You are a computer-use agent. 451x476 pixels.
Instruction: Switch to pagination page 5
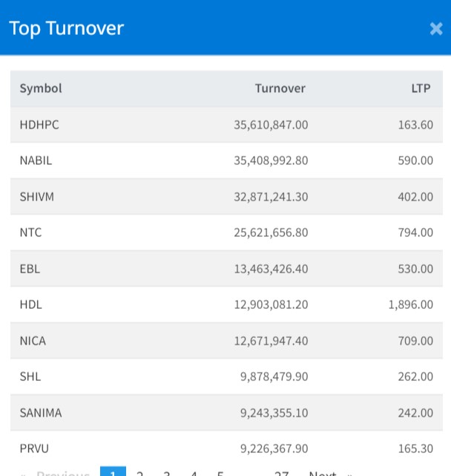[x=220, y=472]
